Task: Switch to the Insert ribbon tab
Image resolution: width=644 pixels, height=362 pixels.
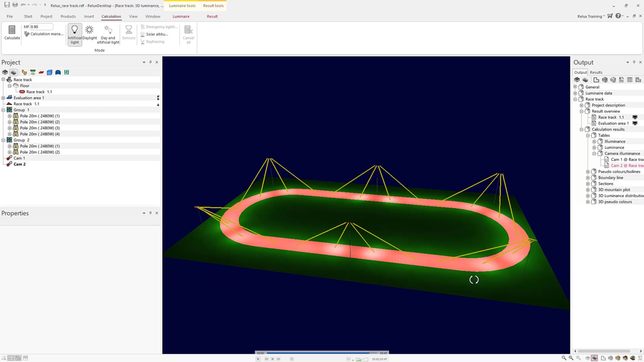Action: pos(89,16)
